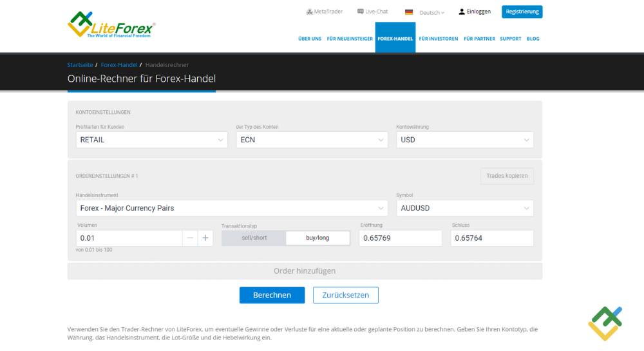Screen dimensions: 644x351
Task: Expand the Kontowährung USD dropdown
Action: tap(464, 140)
